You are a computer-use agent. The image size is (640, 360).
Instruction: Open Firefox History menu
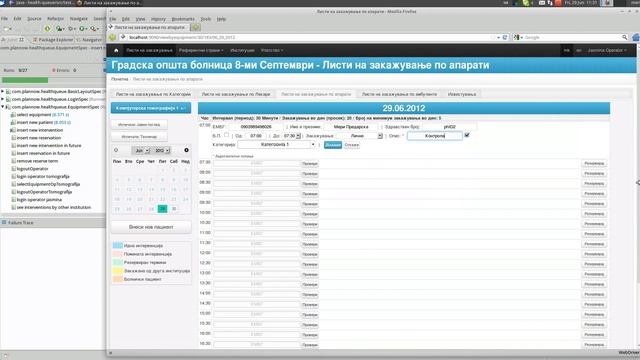[158, 19]
